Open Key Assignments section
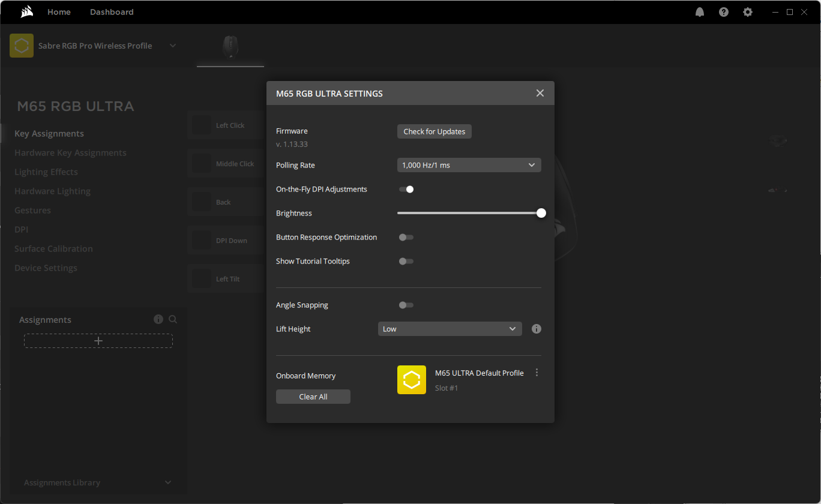821x504 pixels. pyautogui.click(x=49, y=133)
